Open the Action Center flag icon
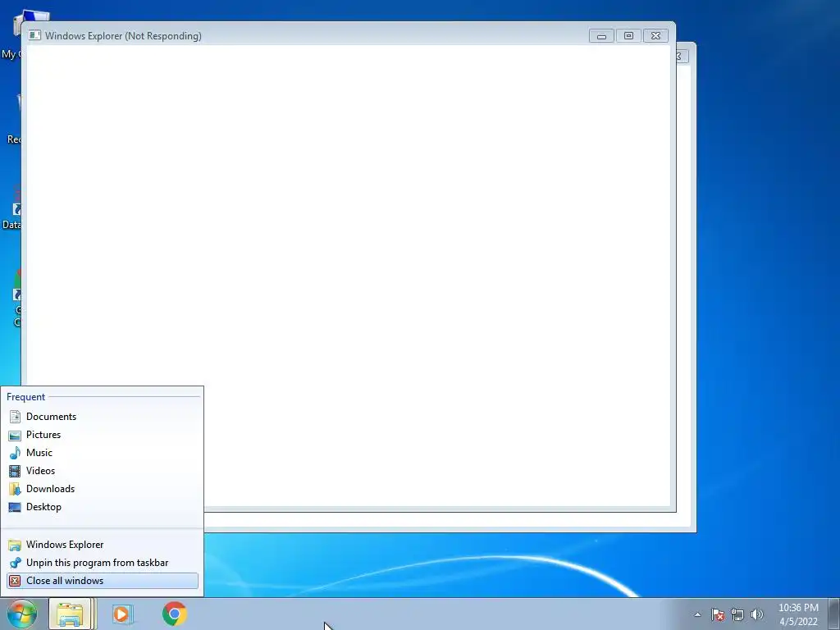The height and width of the screenshot is (630, 840). [x=718, y=614]
